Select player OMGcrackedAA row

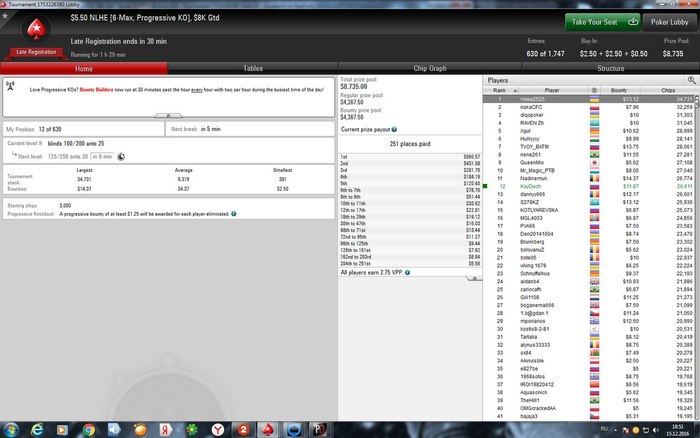coord(588,408)
